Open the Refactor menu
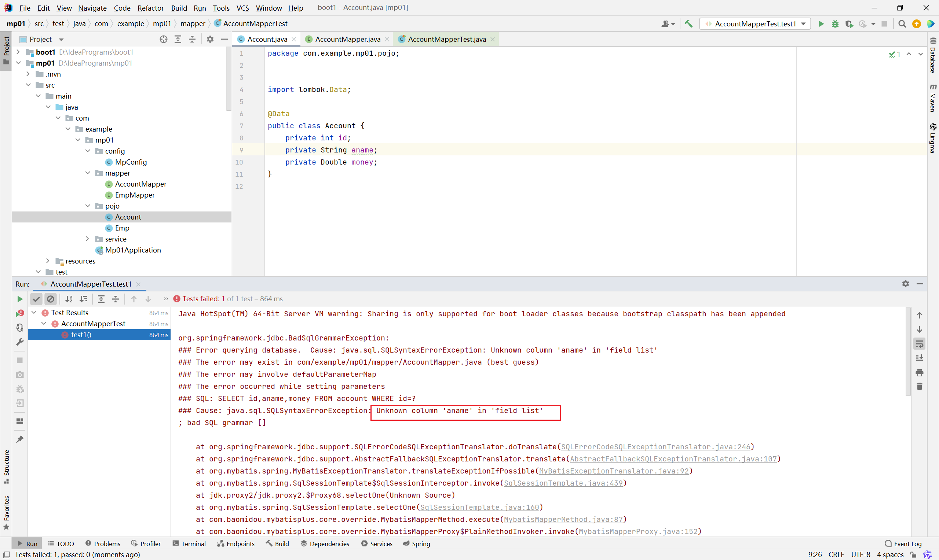Image resolution: width=939 pixels, height=560 pixels. pyautogui.click(x=150, y=8)
